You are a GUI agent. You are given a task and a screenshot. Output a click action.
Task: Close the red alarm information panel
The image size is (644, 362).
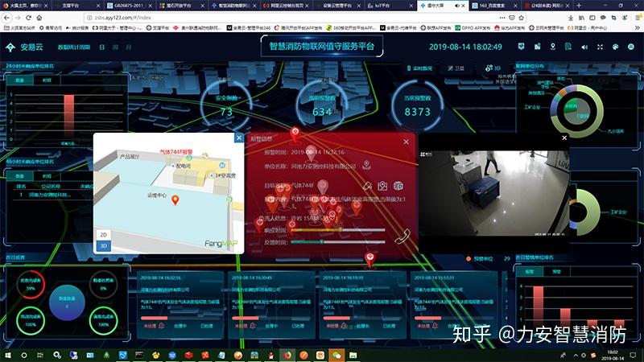click(x=406, y=142)
